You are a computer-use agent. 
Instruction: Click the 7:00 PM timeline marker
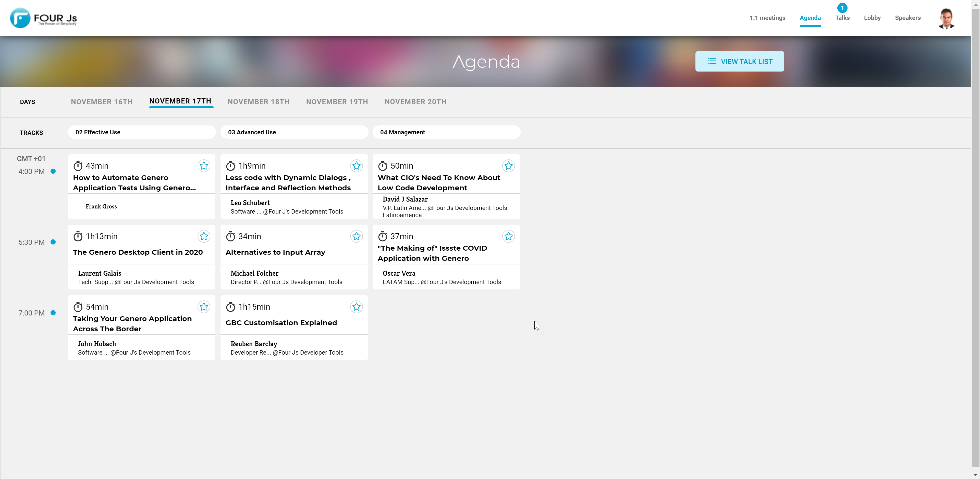click(x=53, y=313)
